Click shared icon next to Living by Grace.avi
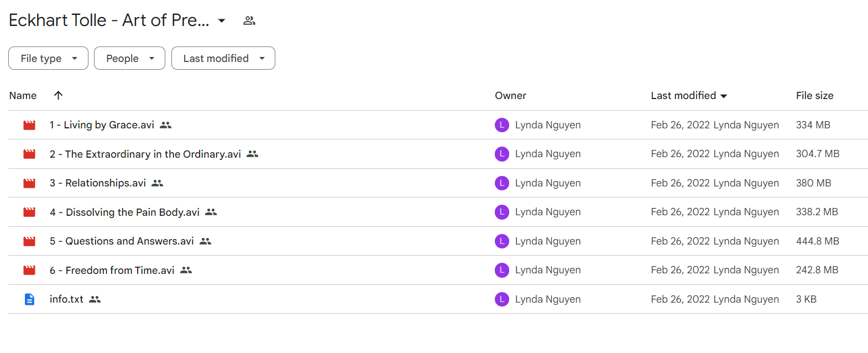 [x=166, y=125]
